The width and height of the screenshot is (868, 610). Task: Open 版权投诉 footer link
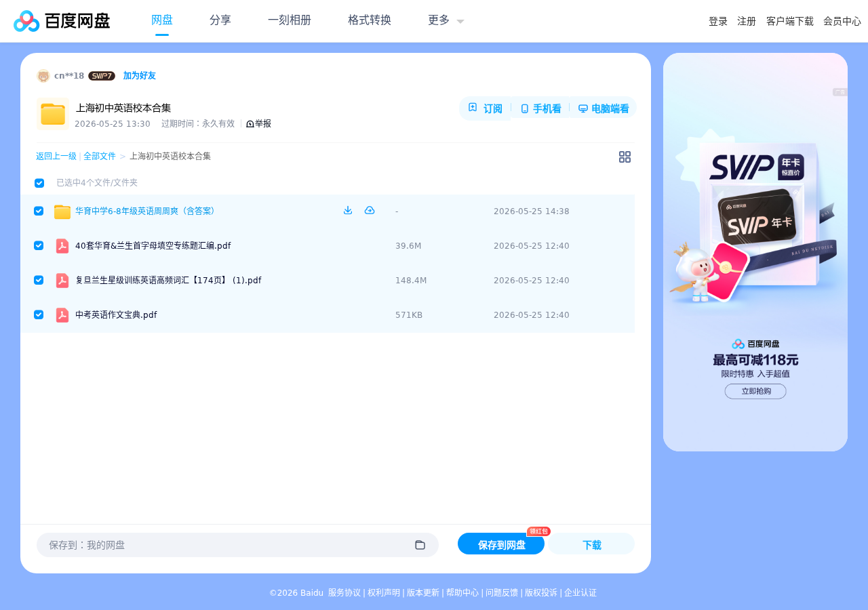pyautogui.click(x=541, y=593)
